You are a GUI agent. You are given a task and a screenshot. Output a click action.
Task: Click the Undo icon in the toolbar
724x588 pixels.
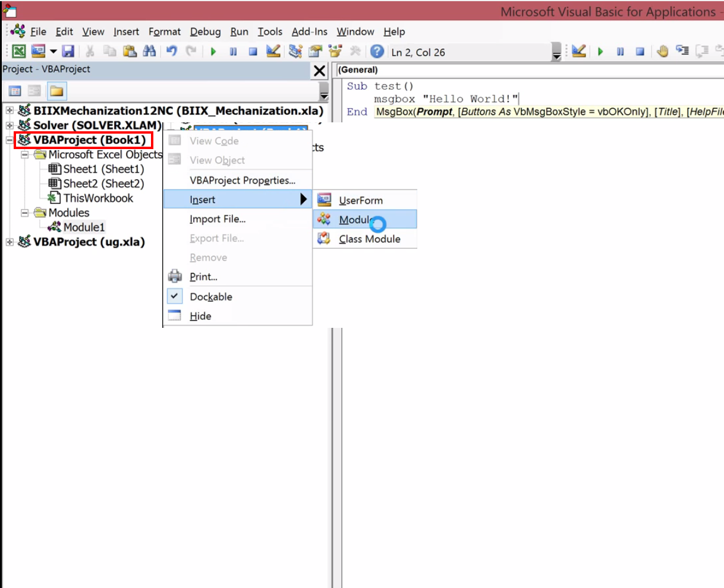pos(171,52)
